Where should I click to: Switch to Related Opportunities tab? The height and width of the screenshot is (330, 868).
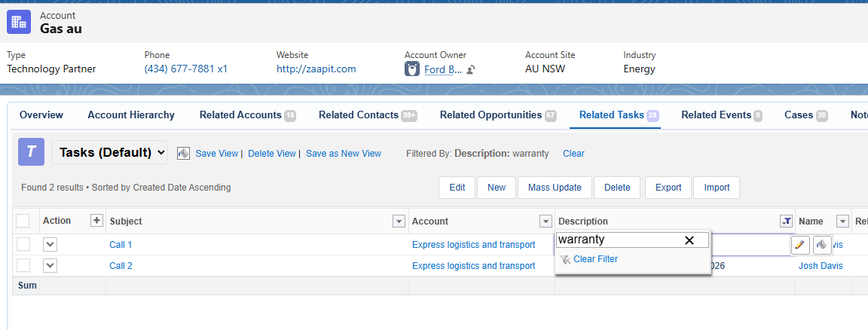[491, 115]
